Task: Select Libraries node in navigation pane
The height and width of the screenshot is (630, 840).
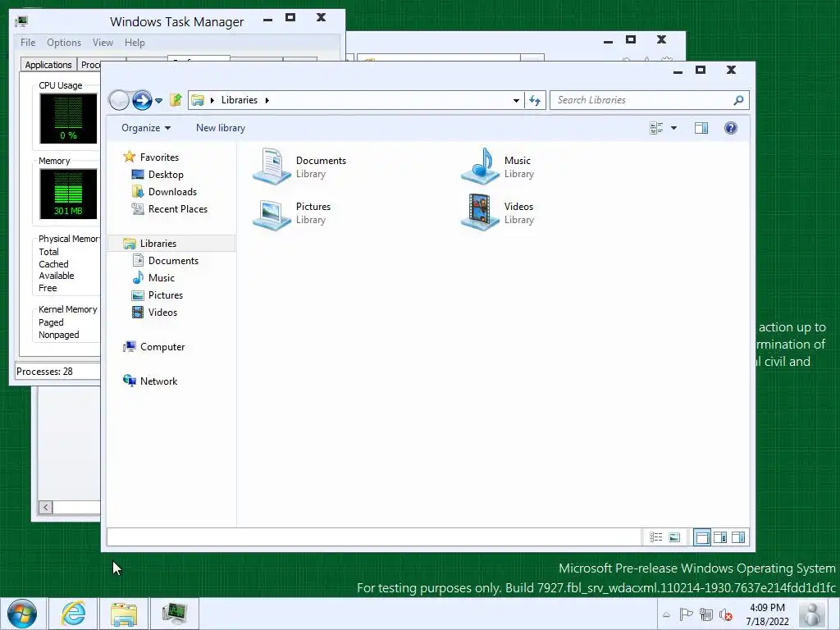Action: pos(171,243)
